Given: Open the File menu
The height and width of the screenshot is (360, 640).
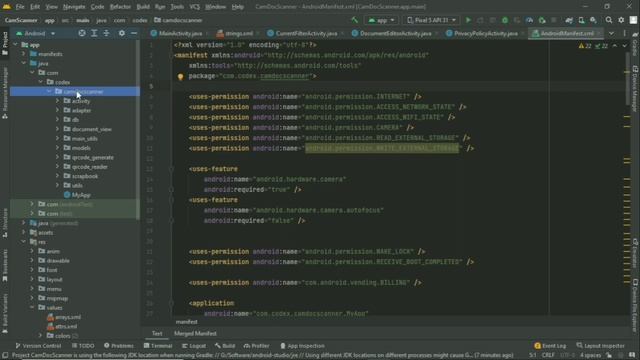Looking at the screenshot, I should click(x=20, y=7).
